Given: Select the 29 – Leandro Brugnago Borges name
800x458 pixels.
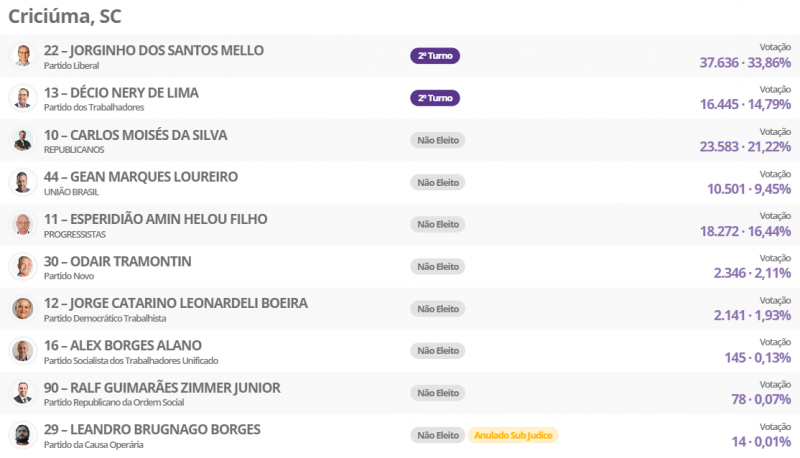Looking at the screenshot, I should coord(152,429).
